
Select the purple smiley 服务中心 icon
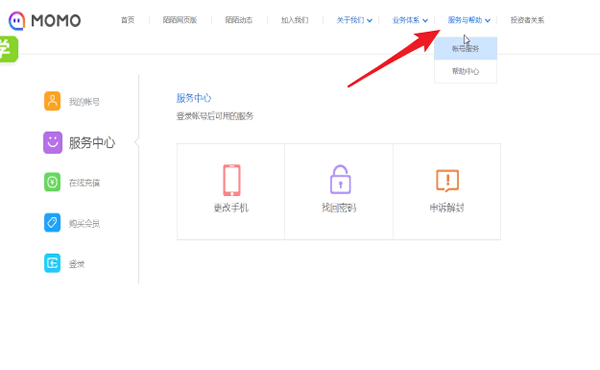click(52, 143)
